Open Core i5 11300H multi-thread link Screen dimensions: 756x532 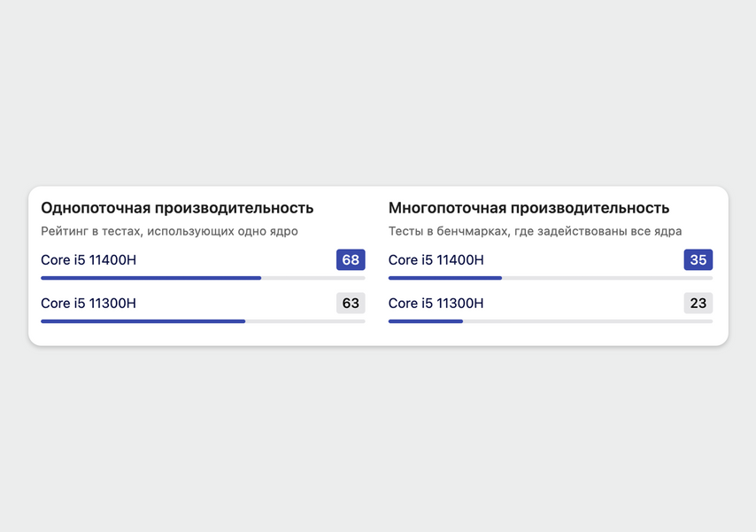pyautogui.click(x=436, y=304)
